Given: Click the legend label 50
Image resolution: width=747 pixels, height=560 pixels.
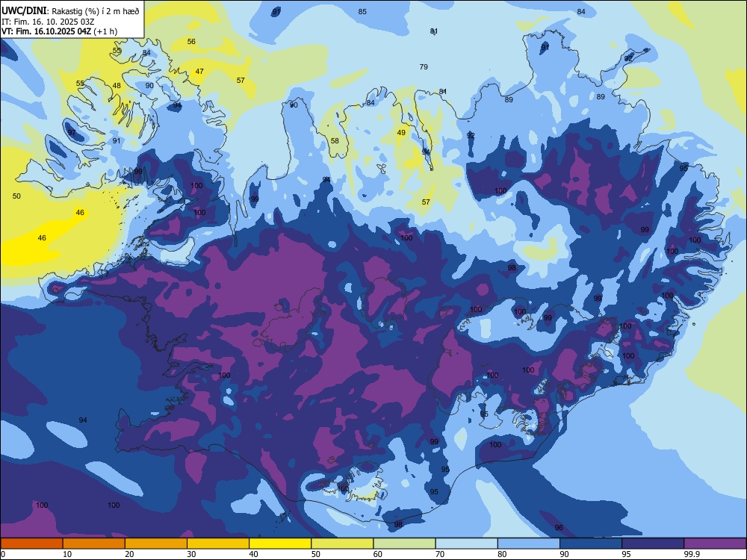Looking at the screenshot, I should [x=315, y=554].
